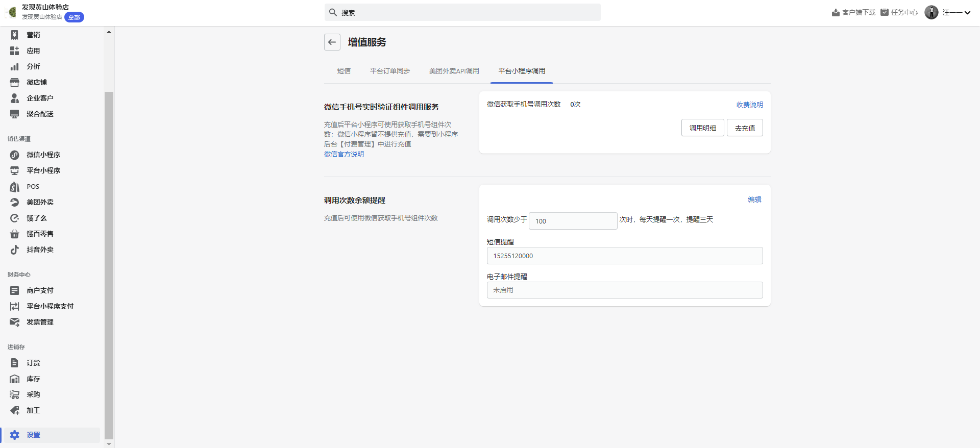Click the 客户端下载 link text

point(859,12)
